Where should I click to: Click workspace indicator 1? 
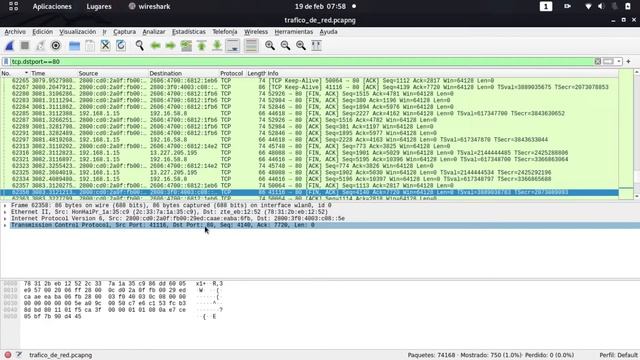[546, 7]
